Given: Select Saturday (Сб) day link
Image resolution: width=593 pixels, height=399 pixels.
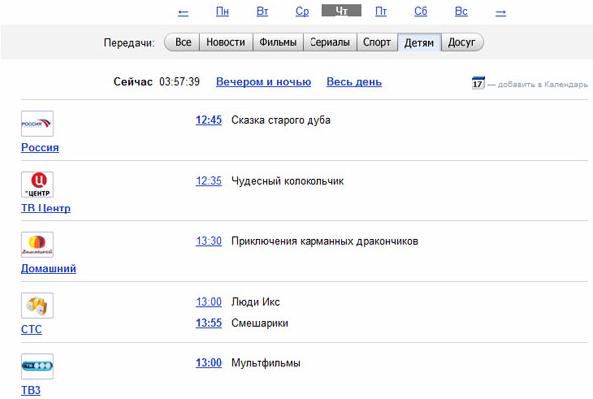Looking at the screenshot, I should pyautogui.click(x=421, y=12).
